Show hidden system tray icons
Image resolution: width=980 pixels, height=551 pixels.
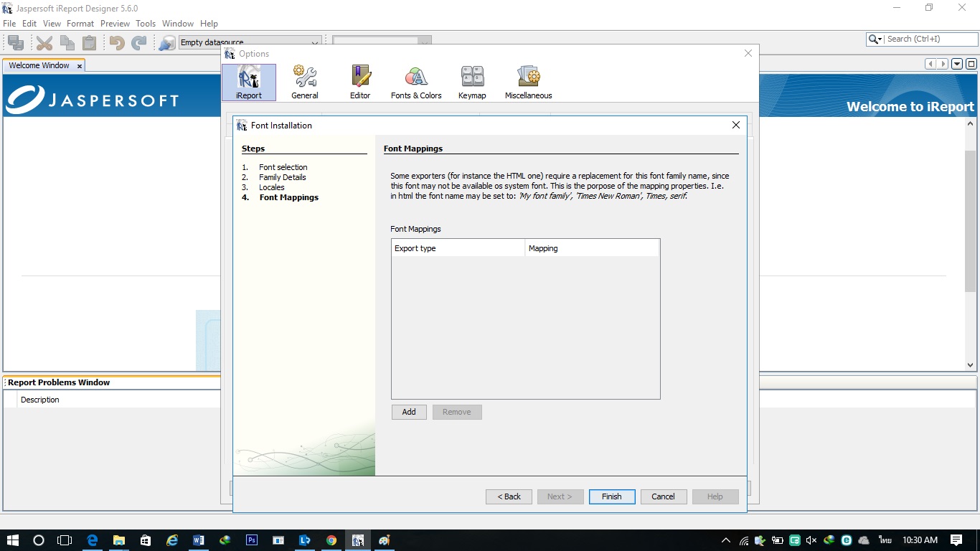click(726, 540)
